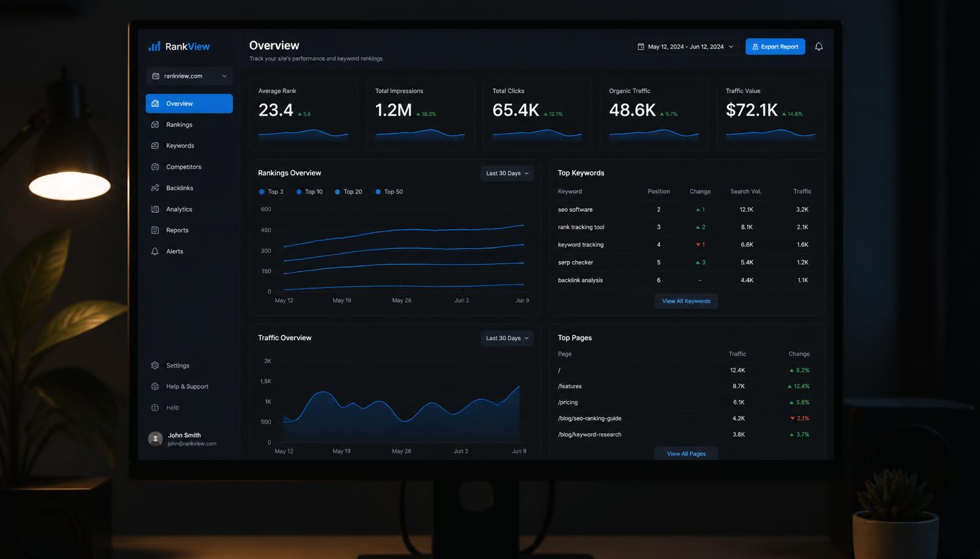Open Keywords in the sidebar

(x=189, y=146)
